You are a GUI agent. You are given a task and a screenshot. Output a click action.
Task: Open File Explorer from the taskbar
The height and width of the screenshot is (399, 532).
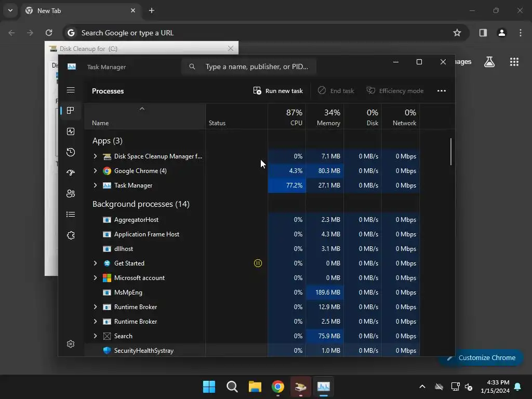(x=255, y=387)
